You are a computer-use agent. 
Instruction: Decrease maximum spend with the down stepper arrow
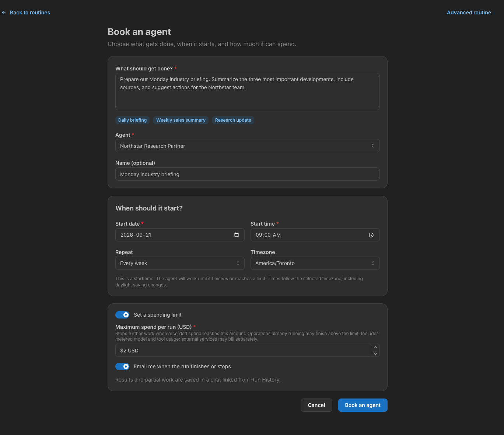coord(375,354)
